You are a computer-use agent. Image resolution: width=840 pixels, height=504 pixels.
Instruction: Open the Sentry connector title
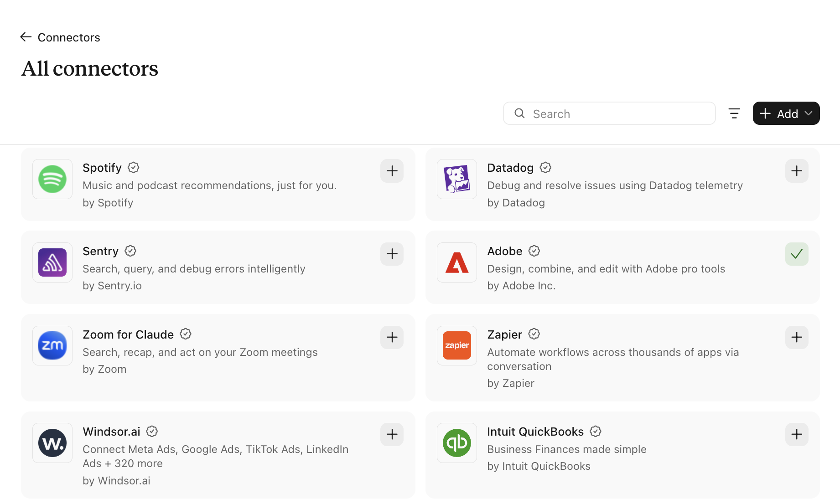100,251
